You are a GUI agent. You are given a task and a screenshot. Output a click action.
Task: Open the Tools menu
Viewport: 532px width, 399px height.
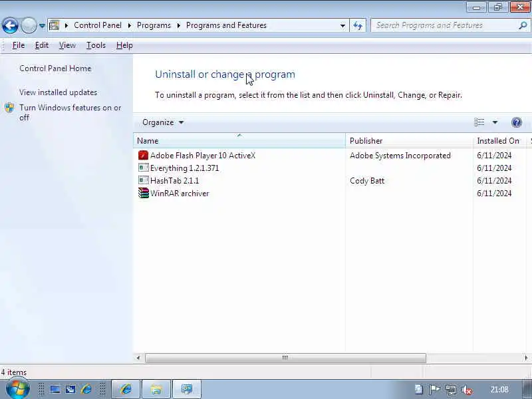(x=96, y=45)
